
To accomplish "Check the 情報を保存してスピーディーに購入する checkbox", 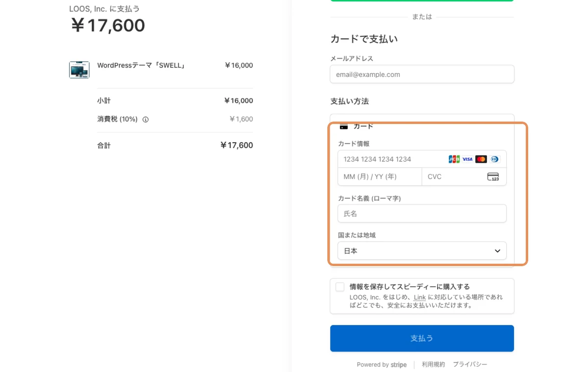I will [x=340, y=287].
